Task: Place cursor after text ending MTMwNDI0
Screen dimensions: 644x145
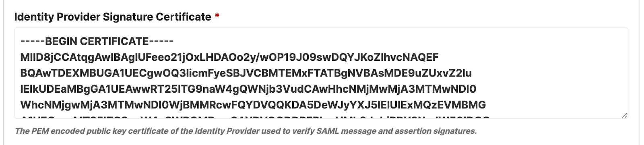Action: 477,89
